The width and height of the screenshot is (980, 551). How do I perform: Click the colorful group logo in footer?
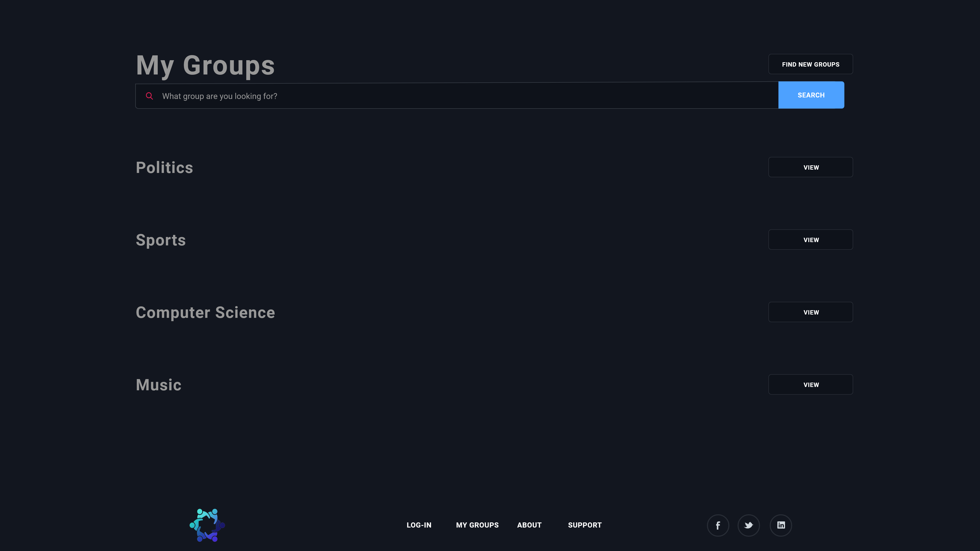pos(207,525)
